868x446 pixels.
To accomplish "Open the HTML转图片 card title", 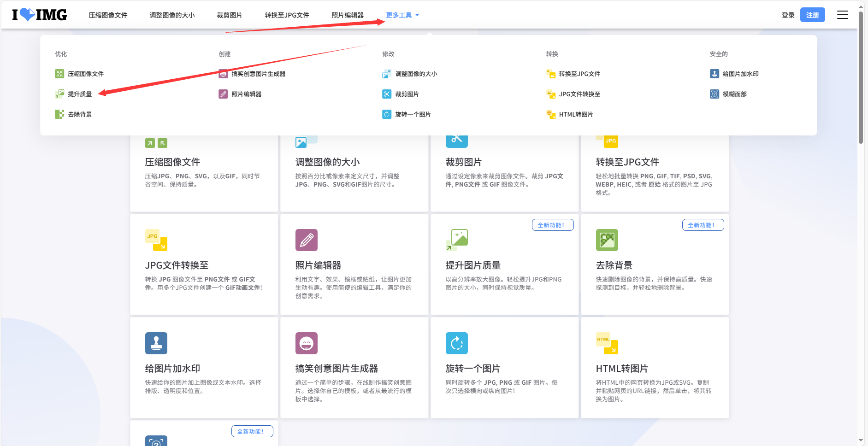I will 622,369.
